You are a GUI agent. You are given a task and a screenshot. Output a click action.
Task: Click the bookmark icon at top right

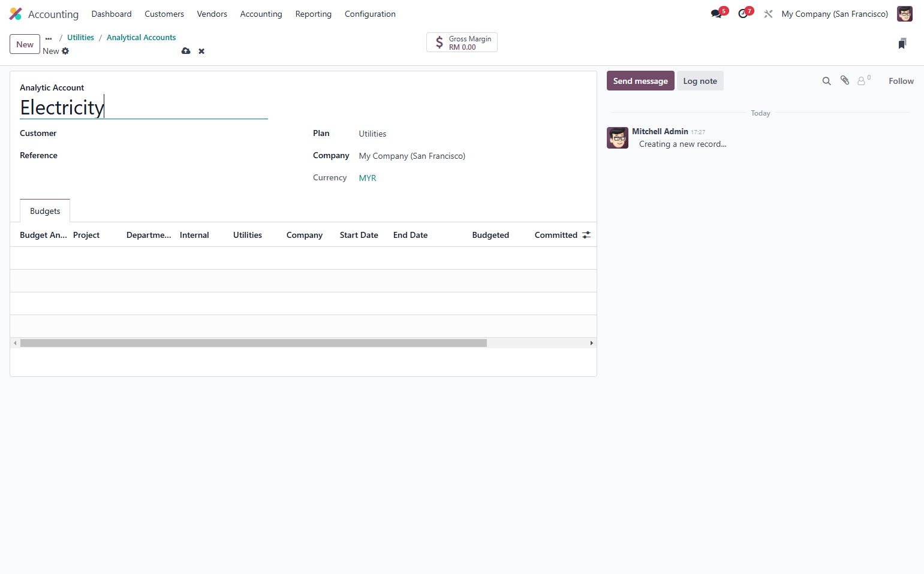point(902,43)
